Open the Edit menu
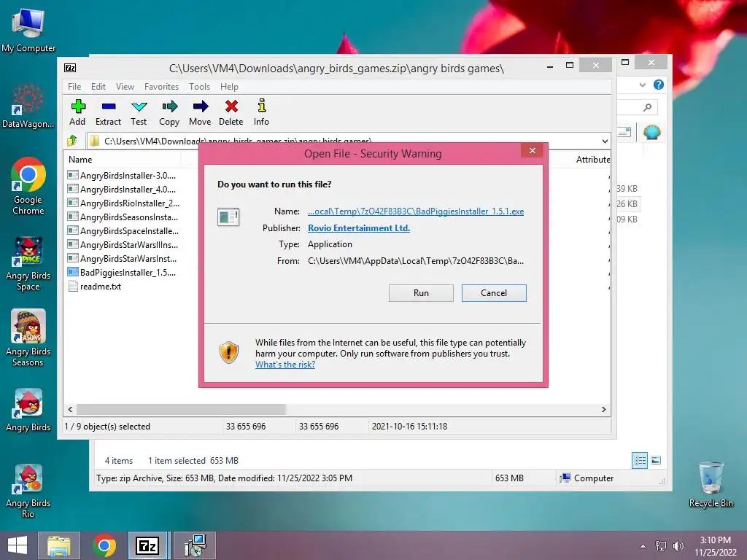Screen dimensions: 747x560 (x=98, y=87)
